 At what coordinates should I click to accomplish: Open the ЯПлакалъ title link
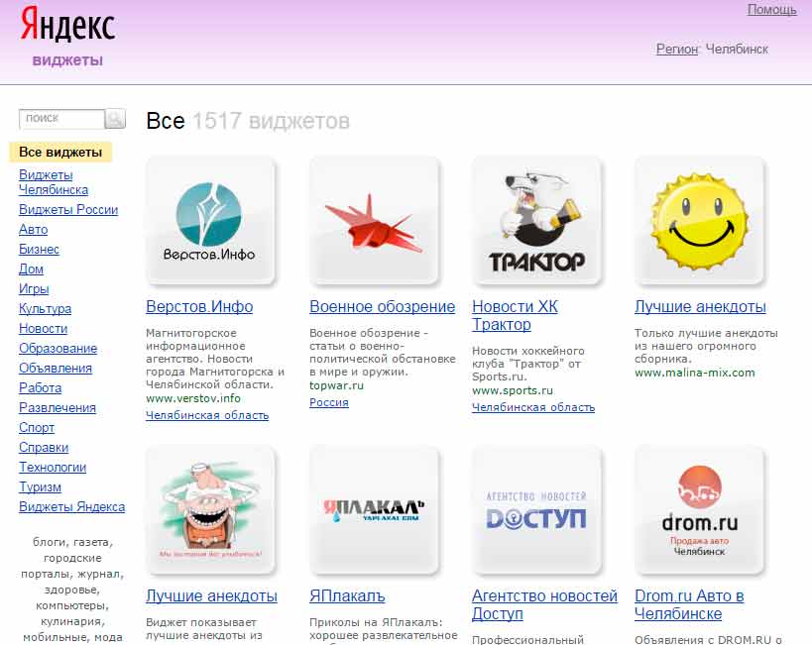(x=347, y=595)
